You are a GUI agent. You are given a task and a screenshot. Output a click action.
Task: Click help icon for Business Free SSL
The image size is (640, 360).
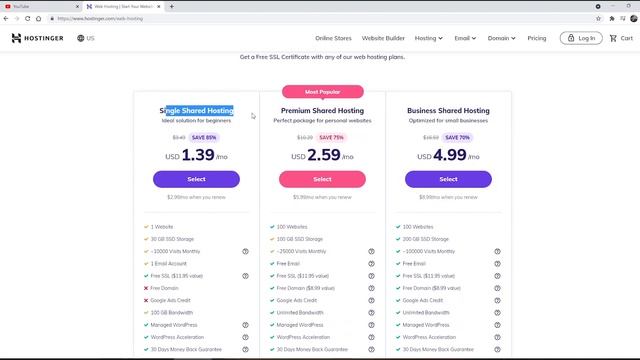pos(497,276)
